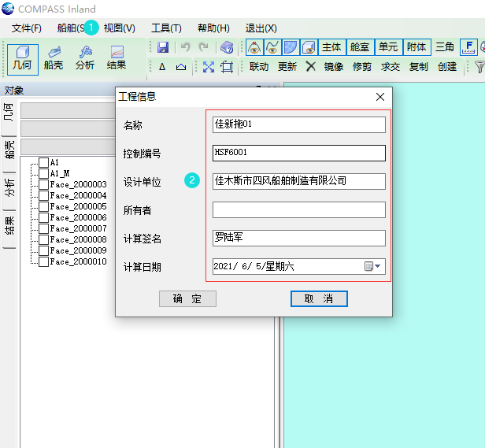Check the Face_2000005 item
The image size is (485, 448).
tap(43, 206)
